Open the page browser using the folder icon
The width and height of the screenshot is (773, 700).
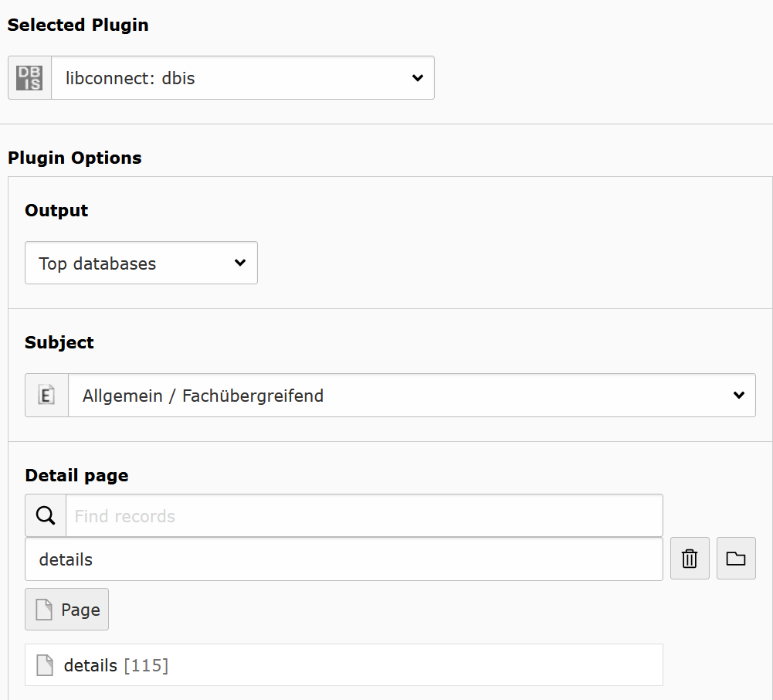[x=735, y=558]
